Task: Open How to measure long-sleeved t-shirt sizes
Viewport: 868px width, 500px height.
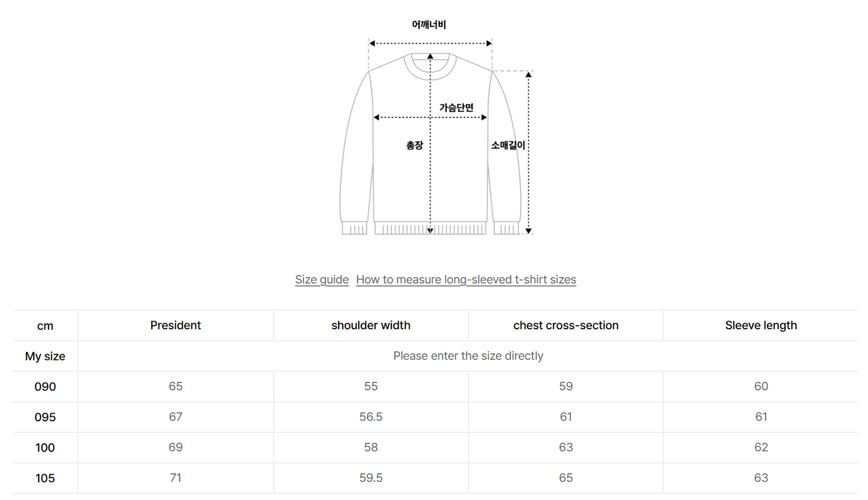Action: pos(466,280)
